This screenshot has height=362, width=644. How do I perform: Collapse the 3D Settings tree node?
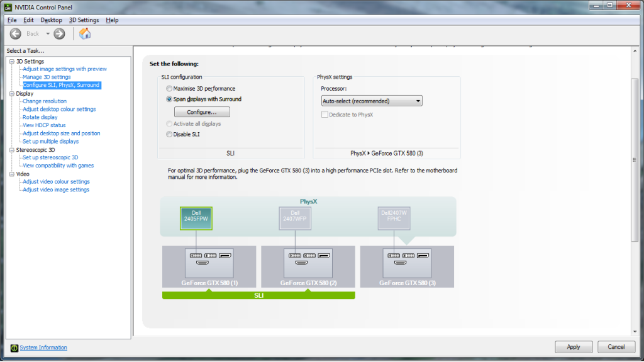pyautogui.click(x=12, y=61)
